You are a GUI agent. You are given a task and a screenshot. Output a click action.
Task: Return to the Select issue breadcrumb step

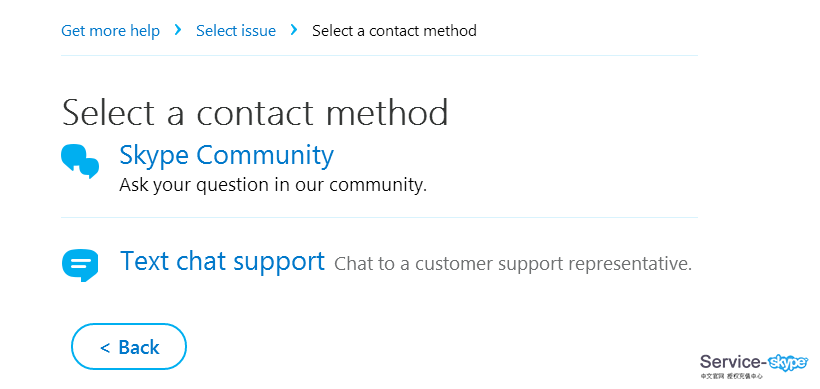click(x=236, y=31)
